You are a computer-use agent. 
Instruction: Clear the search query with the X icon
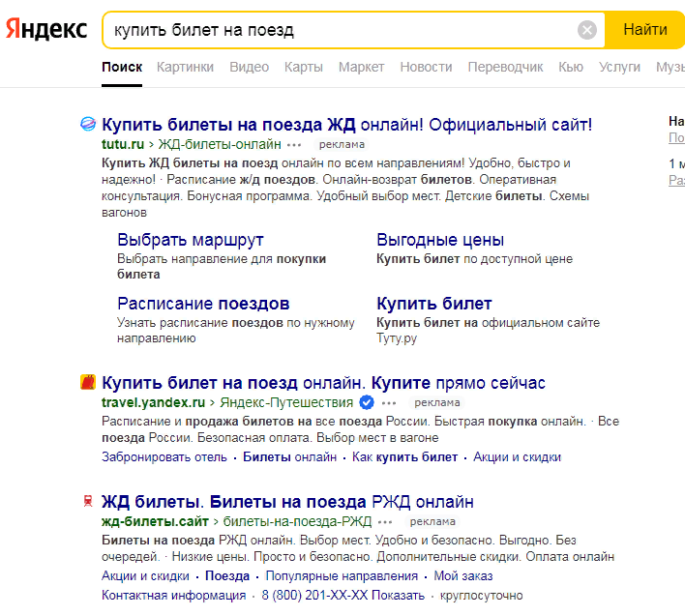pos(586,30)
